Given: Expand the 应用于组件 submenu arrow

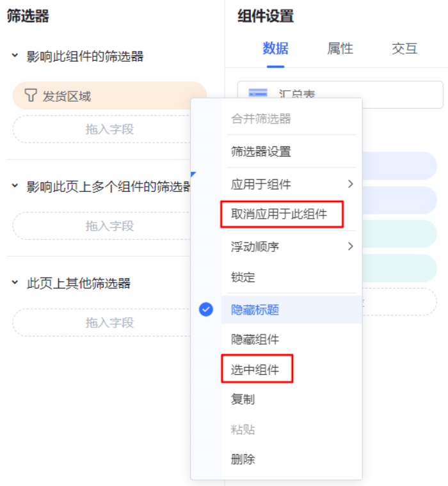Looking at the screenshot, I should click(350, 184).
